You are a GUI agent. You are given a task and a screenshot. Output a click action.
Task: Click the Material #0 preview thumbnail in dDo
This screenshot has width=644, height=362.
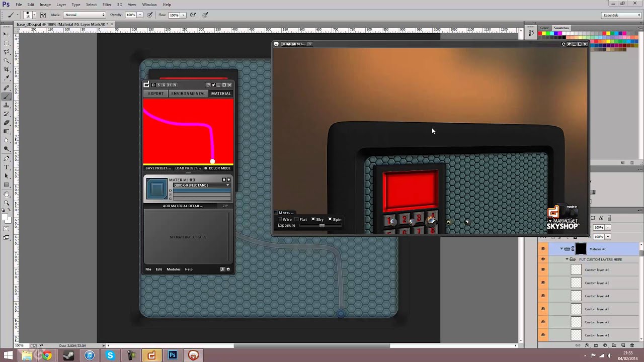click(156, 189)
